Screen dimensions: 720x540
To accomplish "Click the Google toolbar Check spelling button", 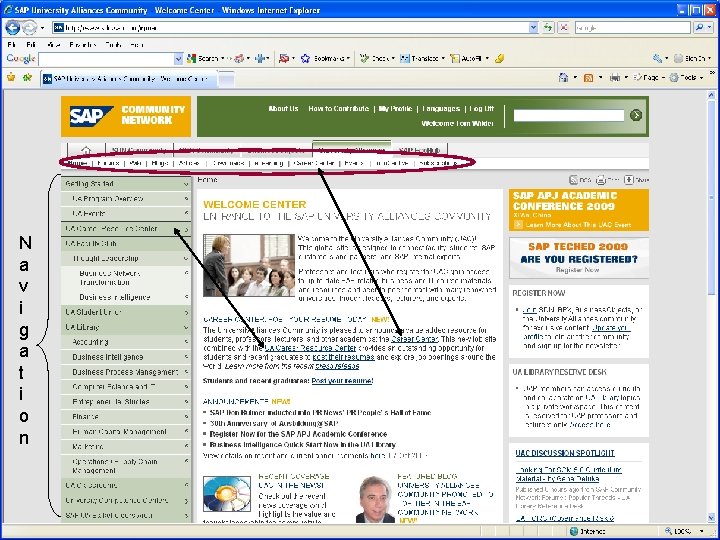I will 377,58.
